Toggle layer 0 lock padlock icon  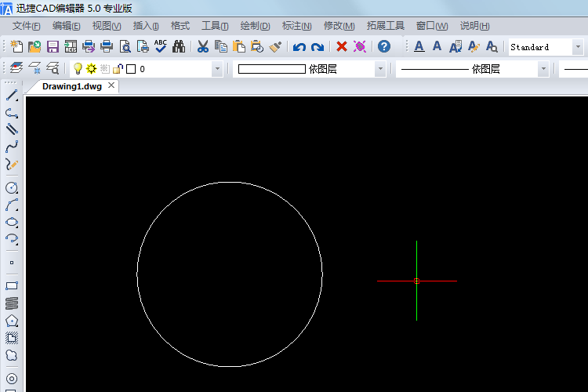point(118,69)
